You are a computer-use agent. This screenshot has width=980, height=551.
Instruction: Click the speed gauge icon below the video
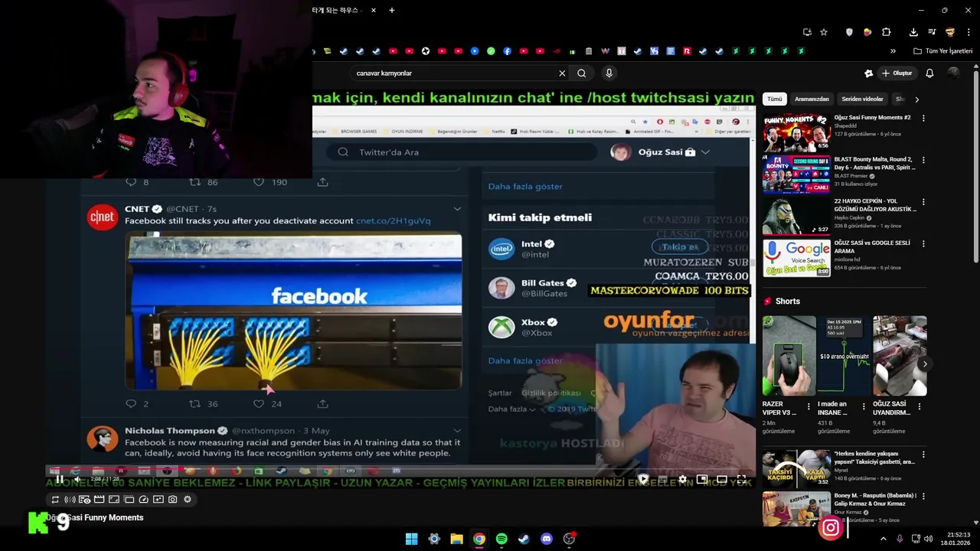tap(143, 500)
